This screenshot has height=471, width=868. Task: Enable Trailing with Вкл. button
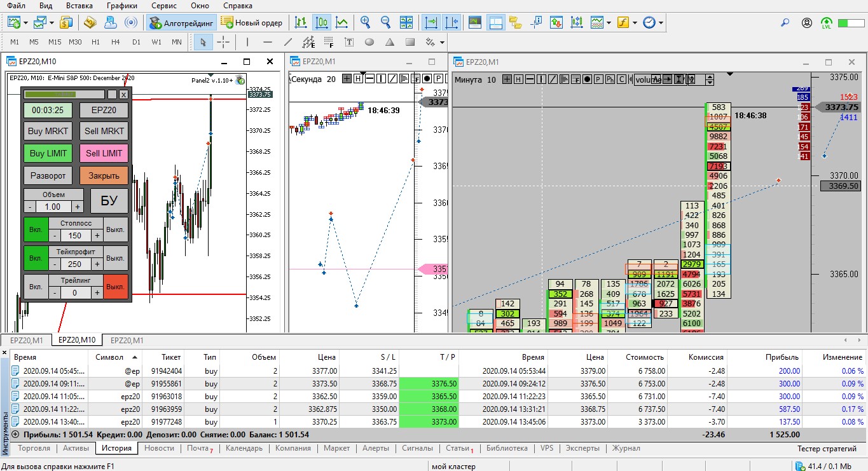[36, 287]
